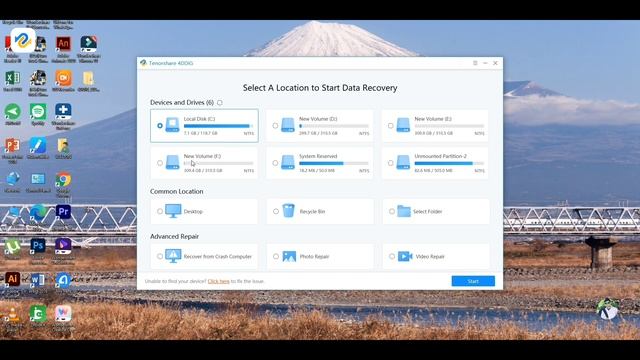Viewport: 640px width, 360px height.
Task: Click the Unmounted Partition-2 usage bar
Action: 449,163
